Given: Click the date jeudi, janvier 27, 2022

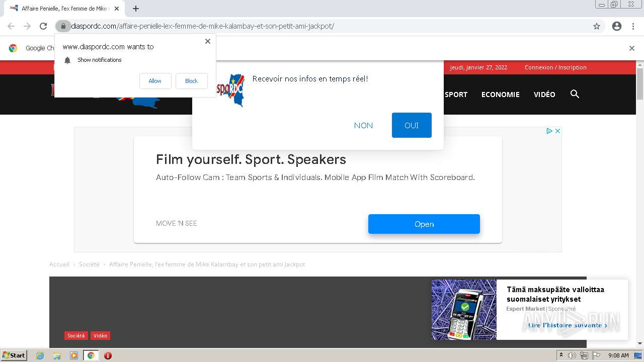Looking at the screenshot, I should [478, 67].
